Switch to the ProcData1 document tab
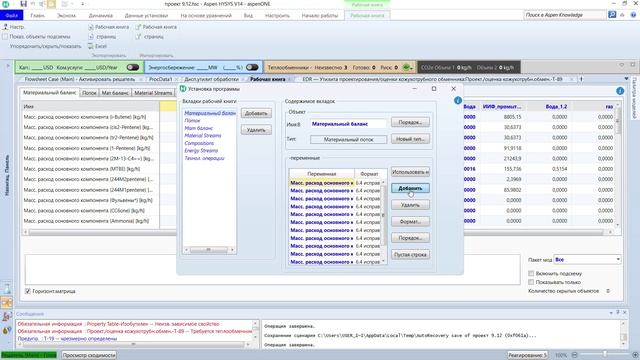The image size is (640, 360). tap(160, 79)
